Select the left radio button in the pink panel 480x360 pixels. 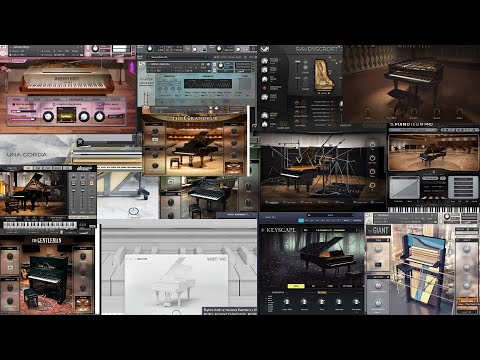(x=14, y=104)
